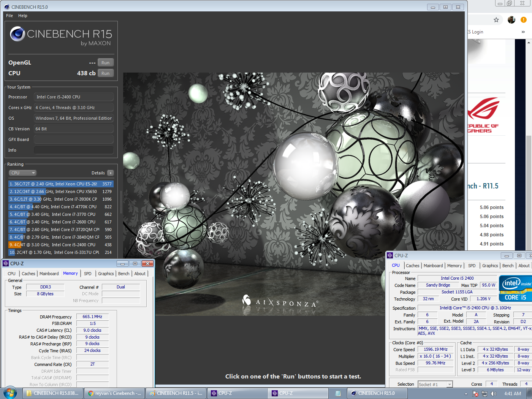Click the Cinebench title bar app icon
This screenshot has width=532, height=399.
tap(6, 7)
